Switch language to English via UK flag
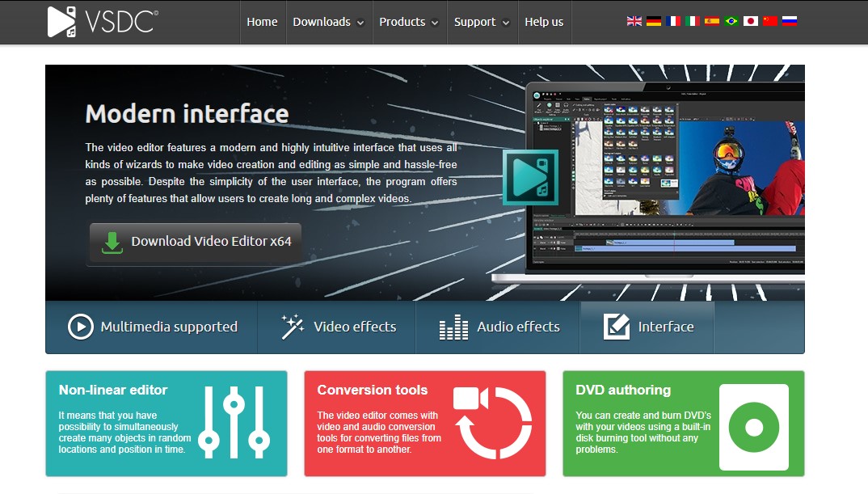 [x=634, y=21]
